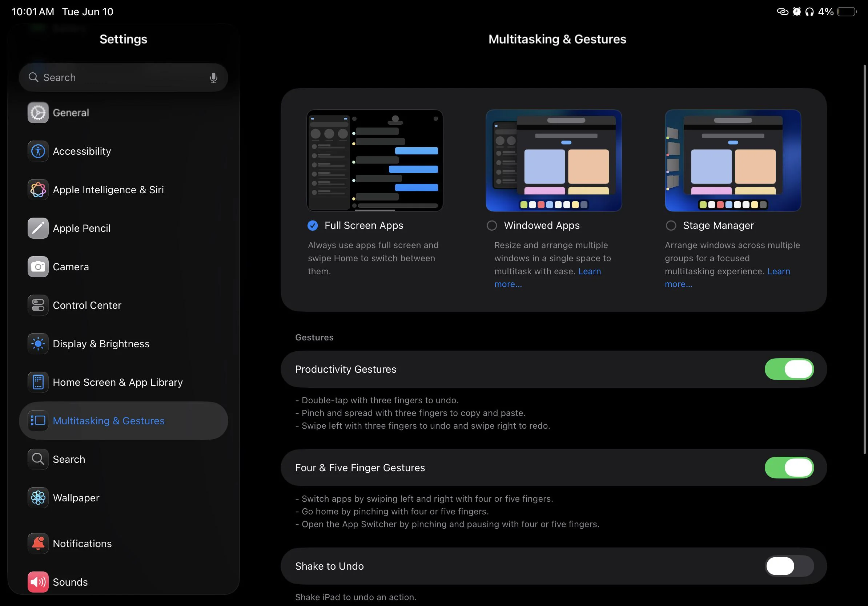Tap the Notifications bell icon
868x606 pixels.
[38, 543]
